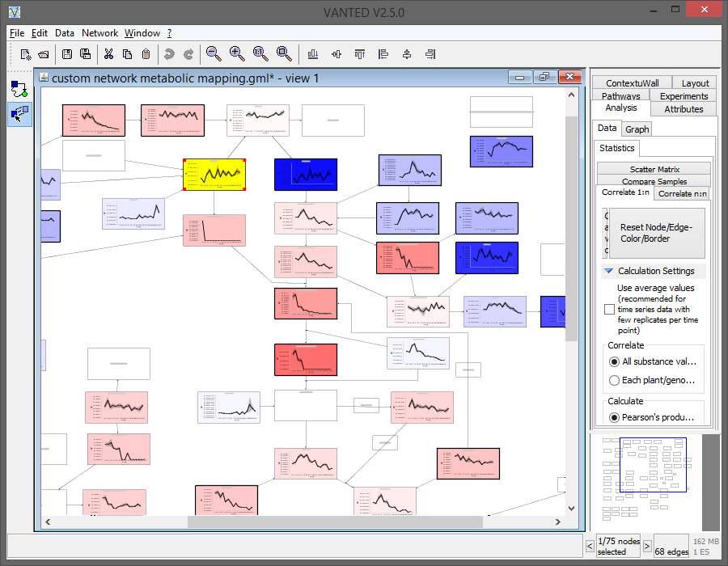Viewport: 728px width, 566px height.
Task: Select the All substance values radio button
Action: [615, 361]
